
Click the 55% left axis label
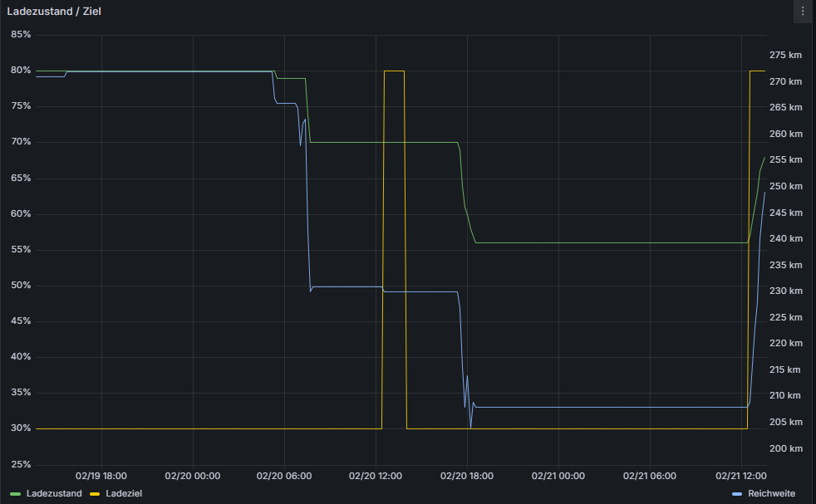point(21,250)
